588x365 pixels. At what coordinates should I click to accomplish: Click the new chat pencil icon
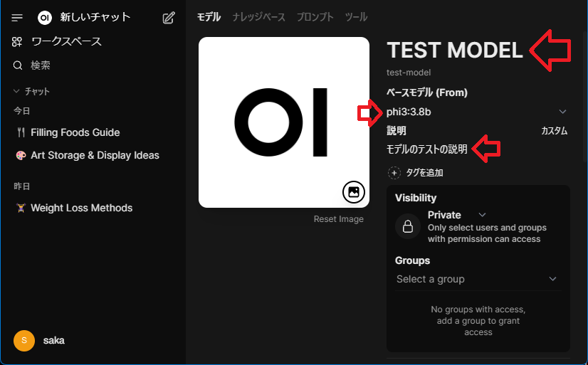169,18
